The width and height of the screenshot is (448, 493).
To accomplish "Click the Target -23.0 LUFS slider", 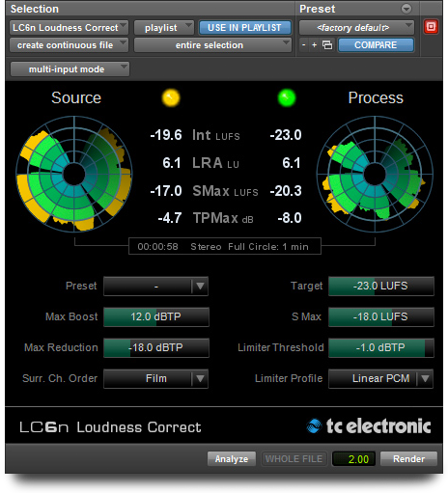I will point(381,286).
